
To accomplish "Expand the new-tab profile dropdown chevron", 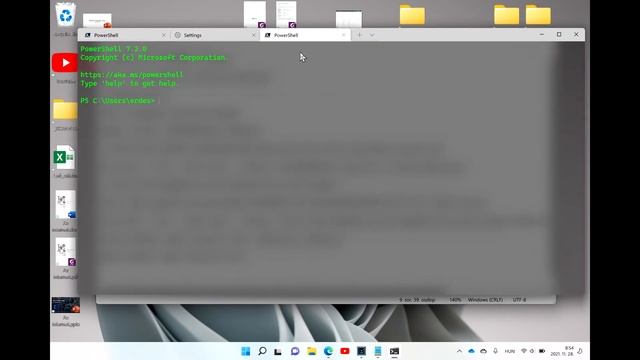I will (x=372, y=35).
